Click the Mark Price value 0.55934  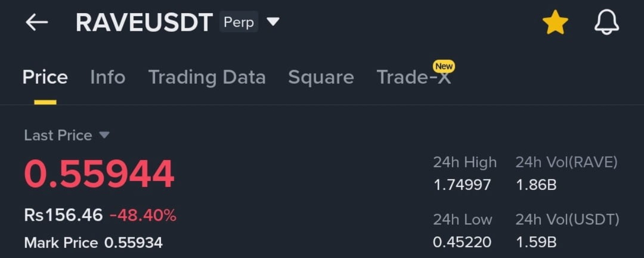coord(133,243)
